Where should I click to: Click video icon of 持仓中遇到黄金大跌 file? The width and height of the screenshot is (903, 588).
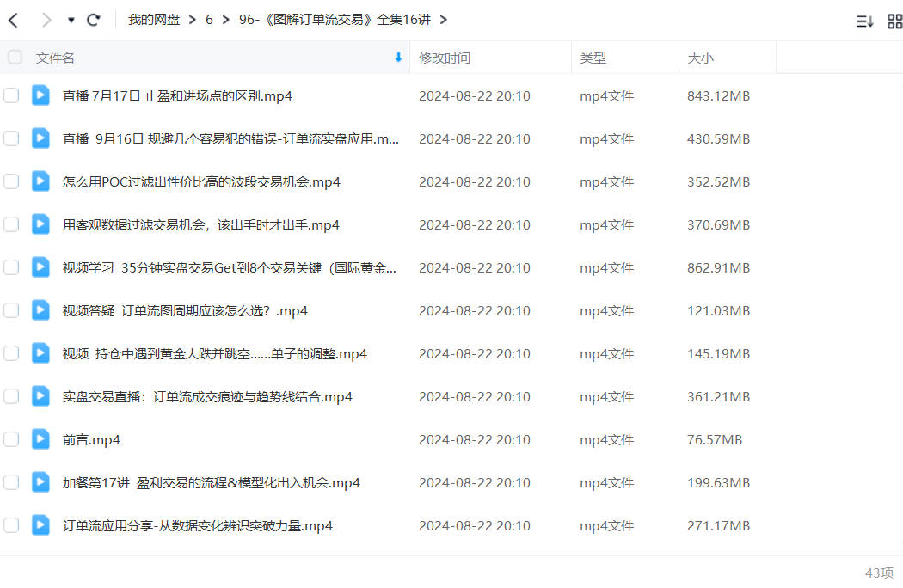coord(40,352)
